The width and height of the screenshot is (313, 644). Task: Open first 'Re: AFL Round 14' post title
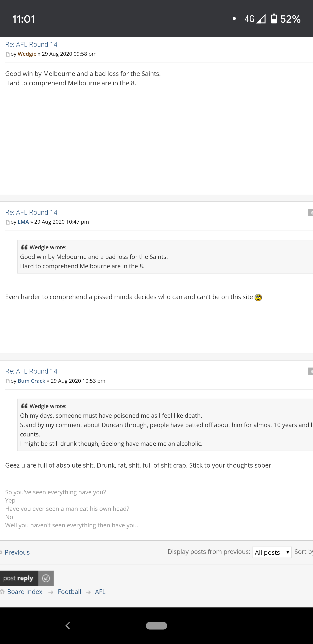31,45
